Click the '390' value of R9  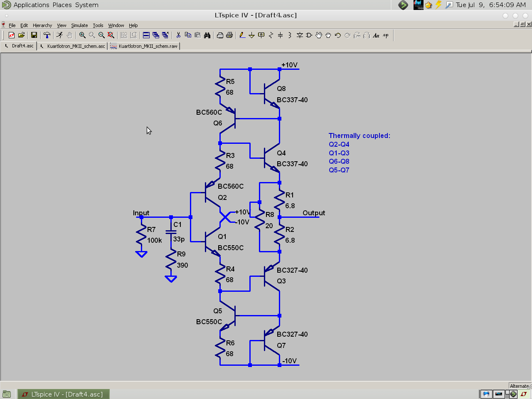click(x=182, y=265)
